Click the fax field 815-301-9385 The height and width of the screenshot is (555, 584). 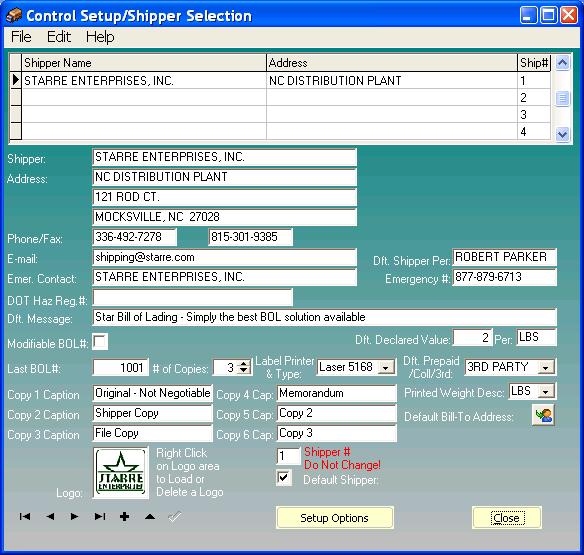[251, 237]
